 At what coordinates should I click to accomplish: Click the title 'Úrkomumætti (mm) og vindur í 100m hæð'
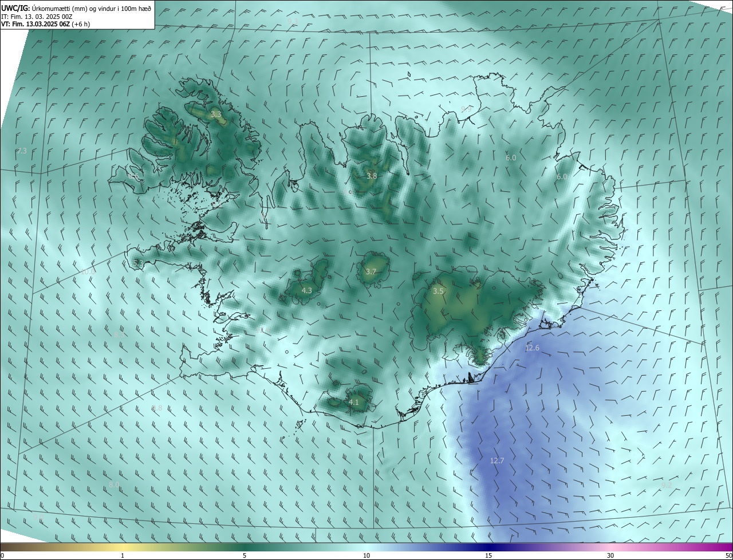pos(90,8)
